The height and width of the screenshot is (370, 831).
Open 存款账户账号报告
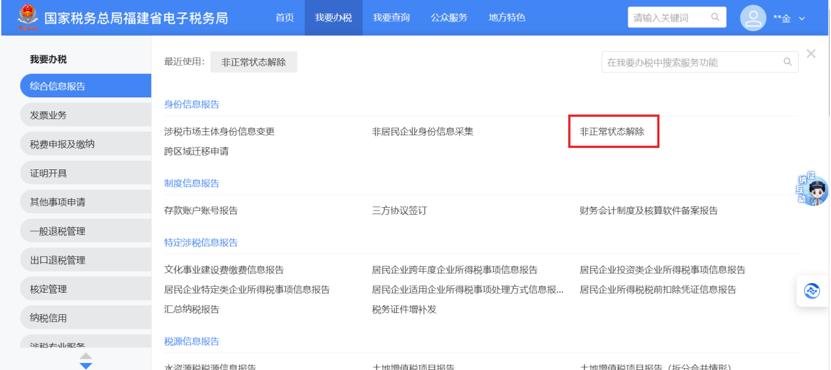point(201,211)
